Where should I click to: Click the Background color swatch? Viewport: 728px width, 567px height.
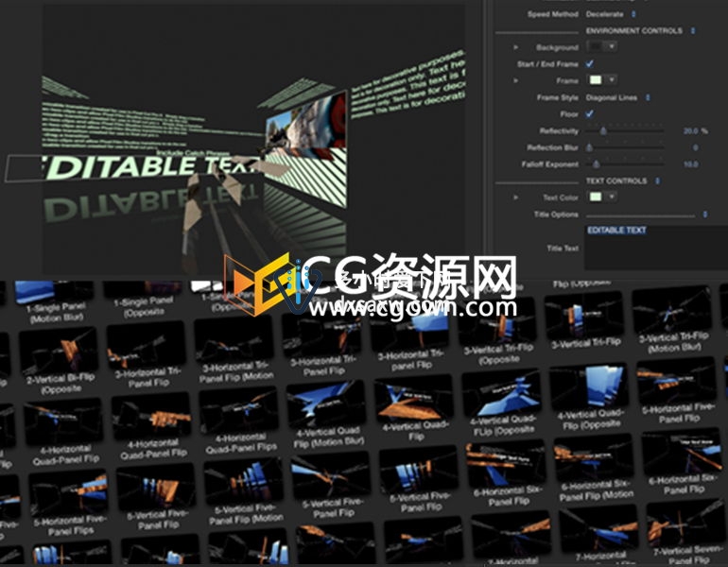click(x=596, y=46)
